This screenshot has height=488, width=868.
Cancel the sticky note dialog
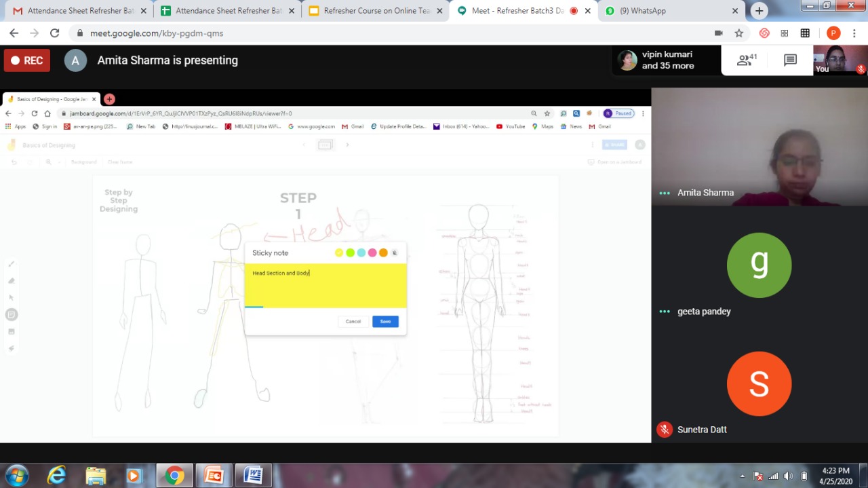click(353, 322)
